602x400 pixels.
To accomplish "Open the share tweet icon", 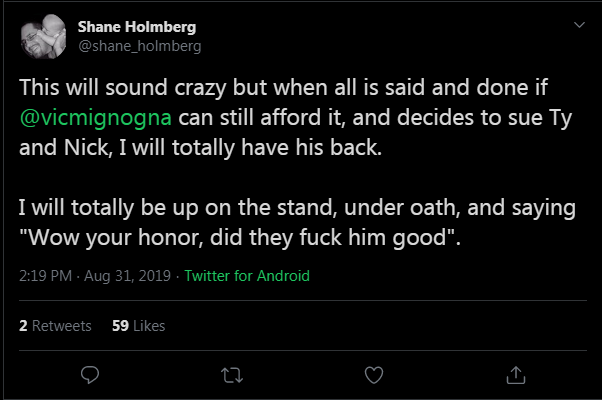I will pyautogui.click(x=516, y=375).
